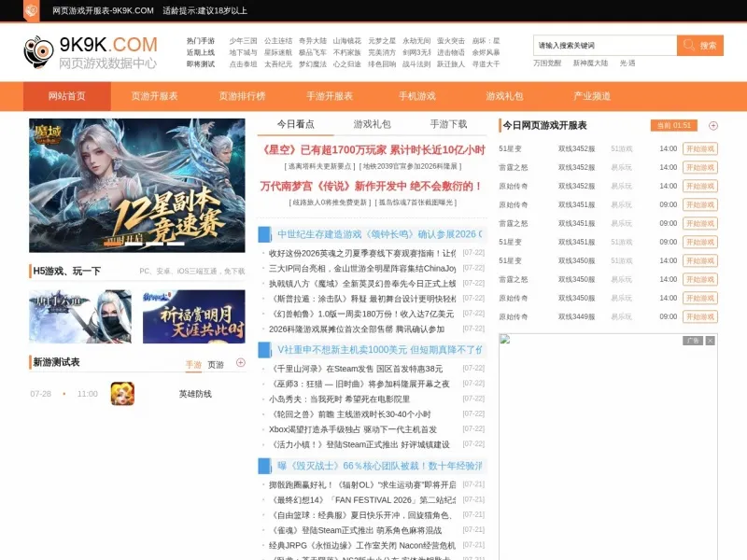Go to 页游排行榜 navigation item

(x=242, y=96)
